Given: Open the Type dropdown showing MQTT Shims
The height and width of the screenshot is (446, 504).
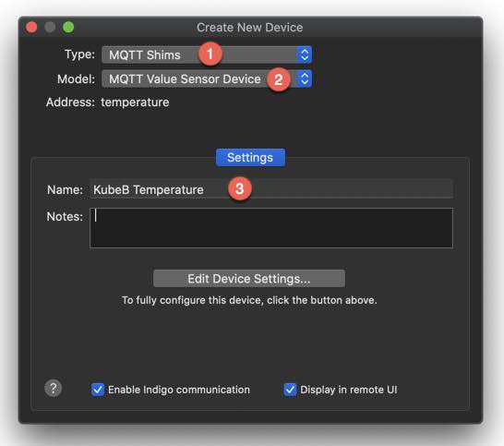Looking at the screenshot, I should coord(207,54).
